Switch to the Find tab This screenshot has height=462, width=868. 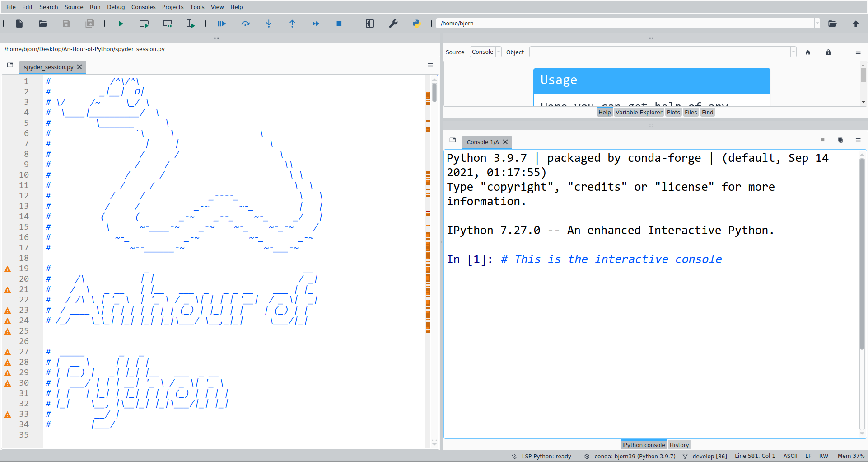[708, 112]
